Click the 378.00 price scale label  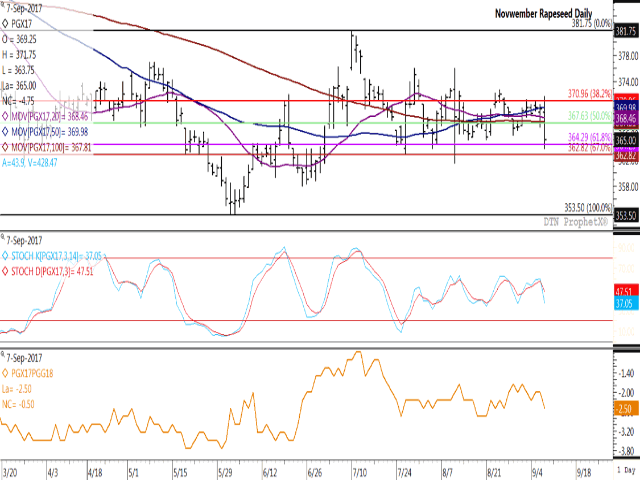[x=629, y=56]
